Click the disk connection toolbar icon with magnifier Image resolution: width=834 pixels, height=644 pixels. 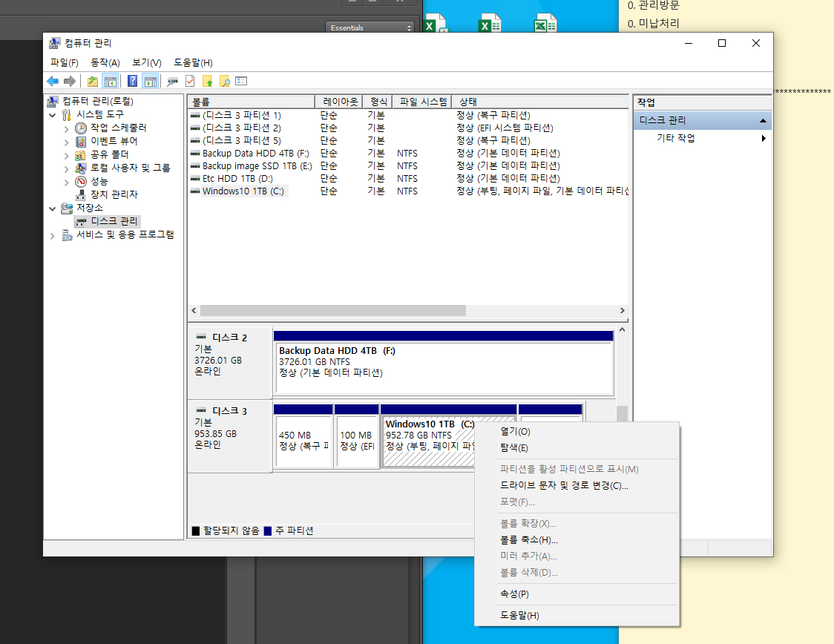pos(172,82)
